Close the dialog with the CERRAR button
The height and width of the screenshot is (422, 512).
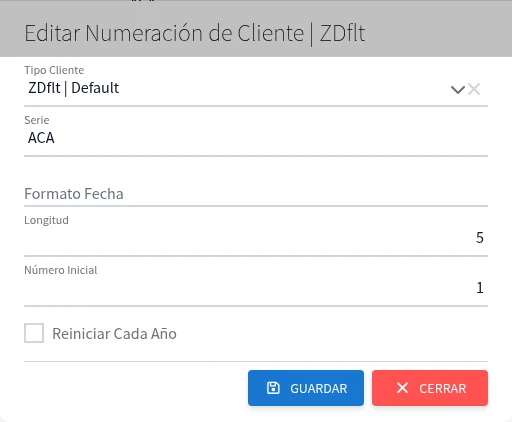pyautogui.click(x=430, y=388)
